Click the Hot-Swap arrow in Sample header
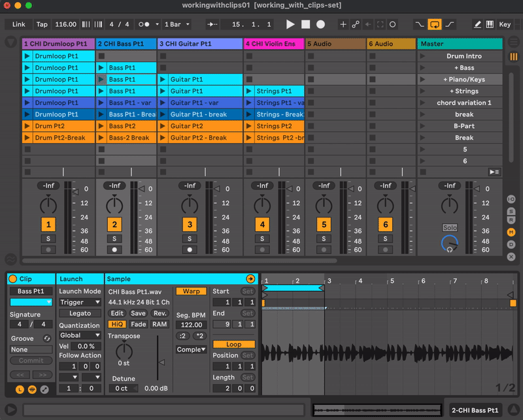523x420 pixels. [250, 279]
